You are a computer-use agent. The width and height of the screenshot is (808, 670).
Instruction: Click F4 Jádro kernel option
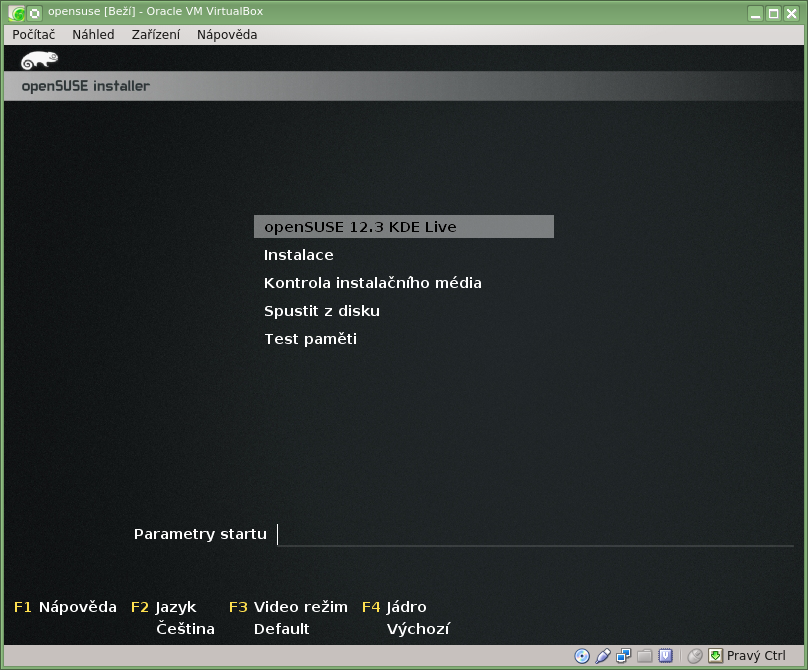(394, 607)
